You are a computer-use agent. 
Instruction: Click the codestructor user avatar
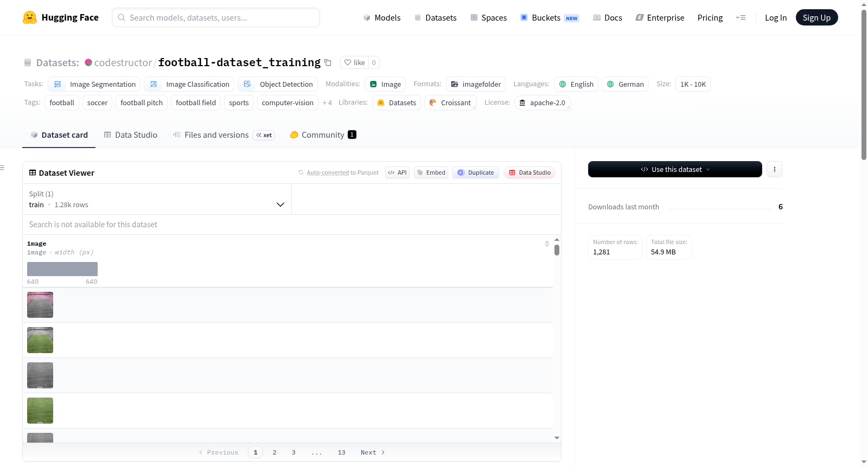[88, 62]
